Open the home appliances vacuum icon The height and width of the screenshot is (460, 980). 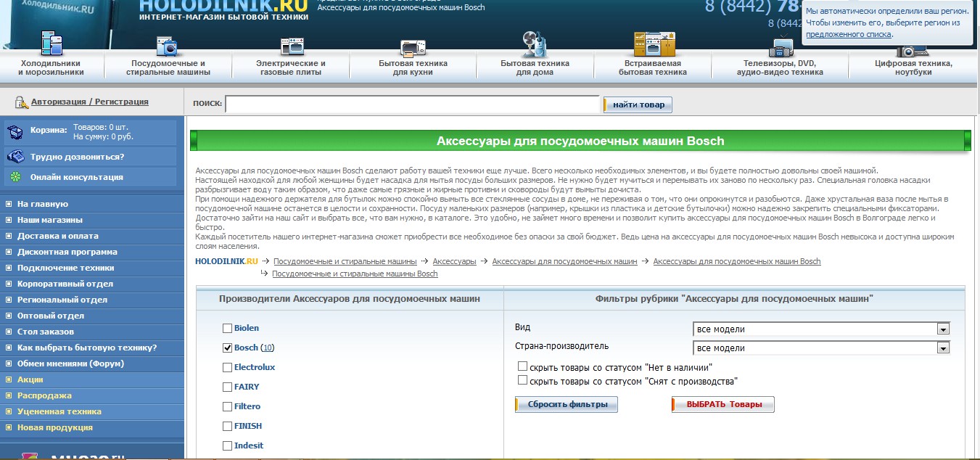click(x=535, y=44)
